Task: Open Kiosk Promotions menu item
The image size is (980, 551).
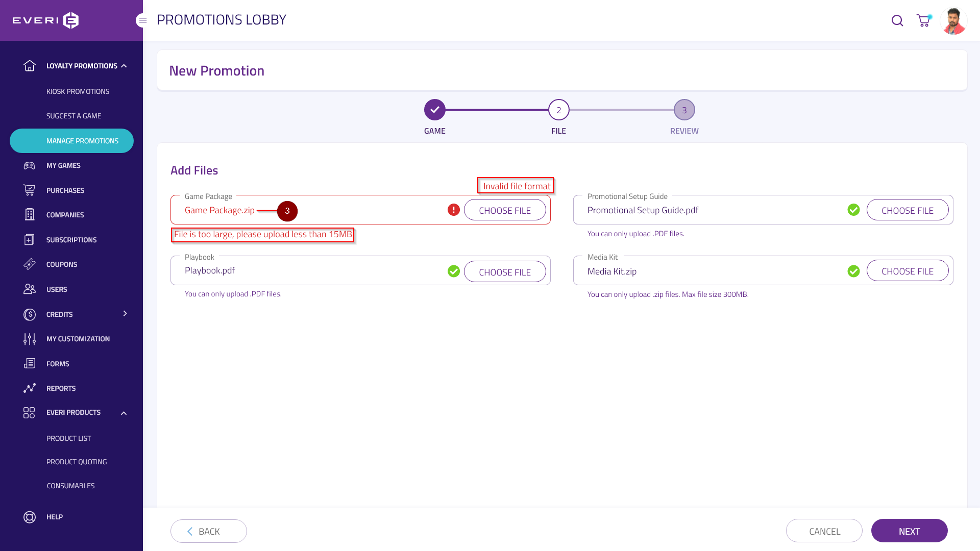Action: 78,91
